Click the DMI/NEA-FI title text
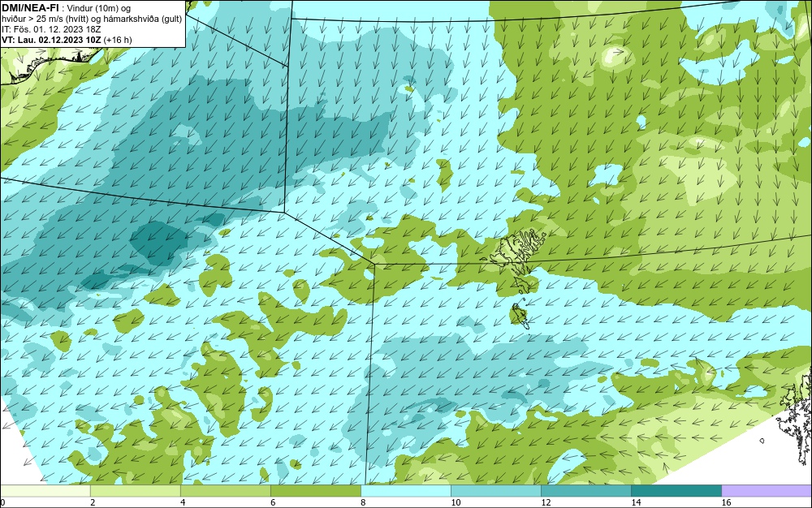Screen dimensions: 812x508 tap(31, 7)
